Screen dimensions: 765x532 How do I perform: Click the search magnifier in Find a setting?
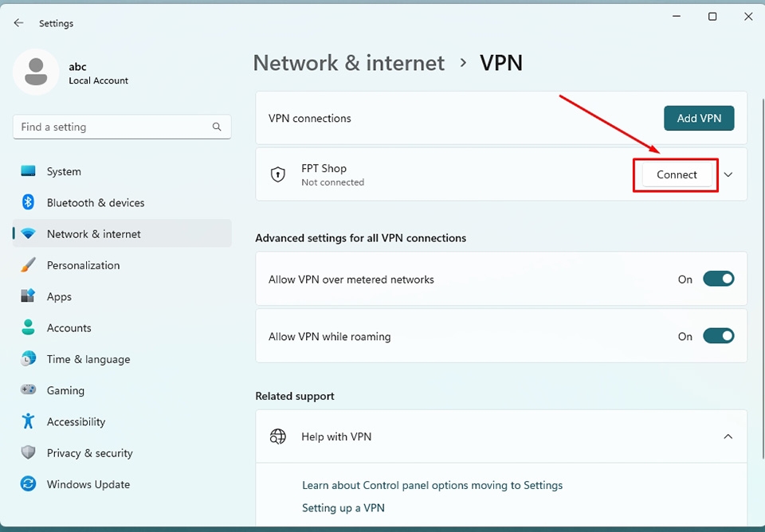217,127
